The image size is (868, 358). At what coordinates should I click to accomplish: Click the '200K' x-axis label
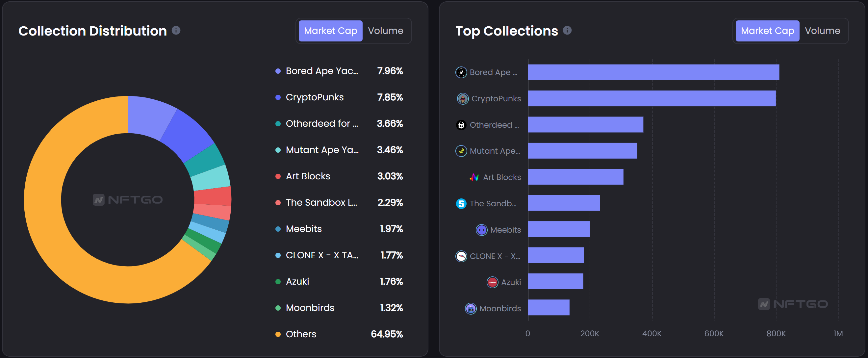(589, 334)
